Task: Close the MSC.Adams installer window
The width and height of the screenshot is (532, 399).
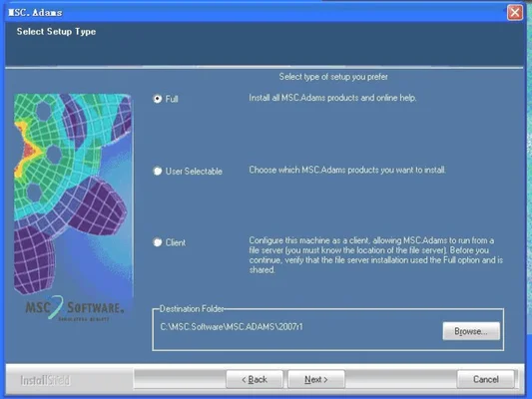Action: tap(515, 13)
